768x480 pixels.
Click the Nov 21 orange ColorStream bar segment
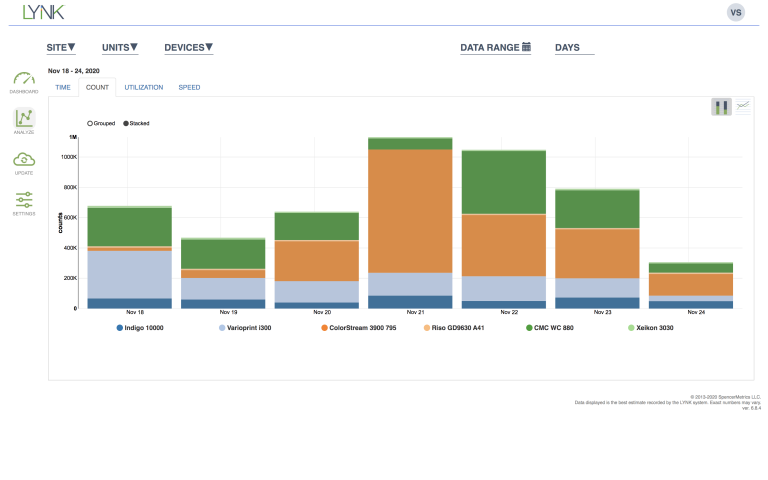click(410, 211)
